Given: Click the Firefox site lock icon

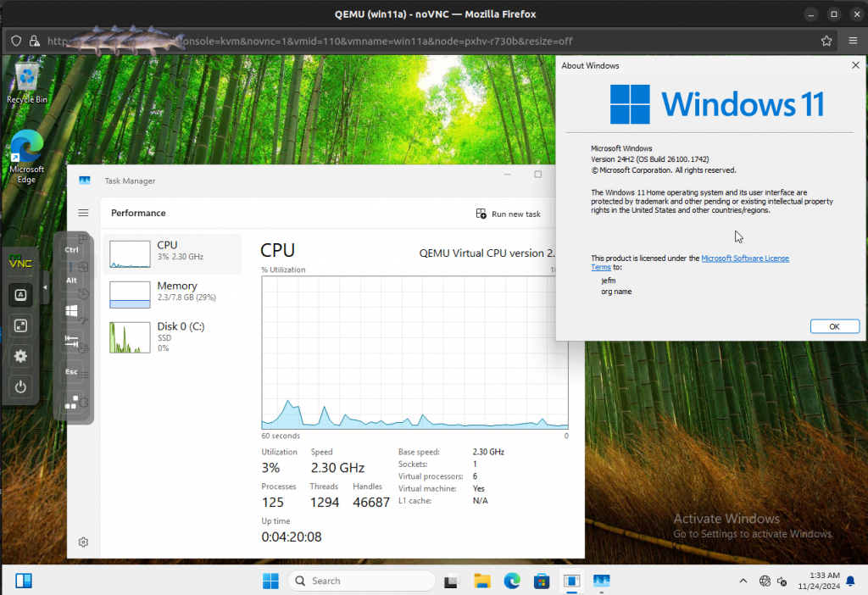Looking at the screenshot, I should (34, 41).
